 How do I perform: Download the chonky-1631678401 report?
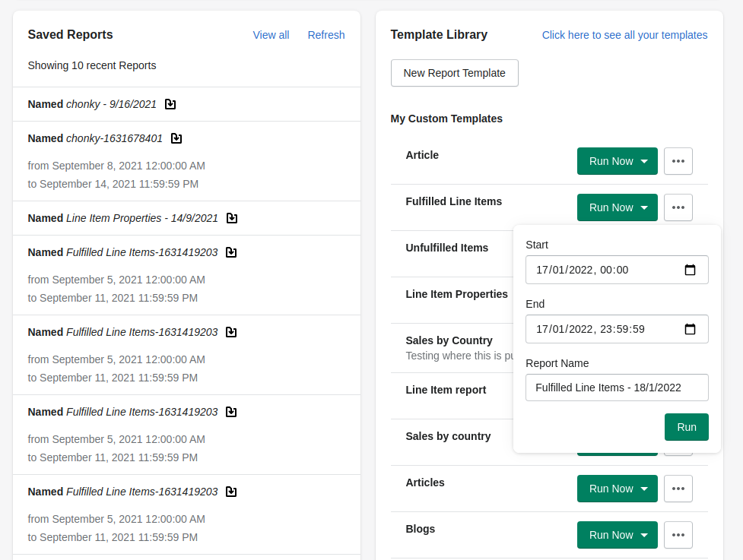point(176,138)
